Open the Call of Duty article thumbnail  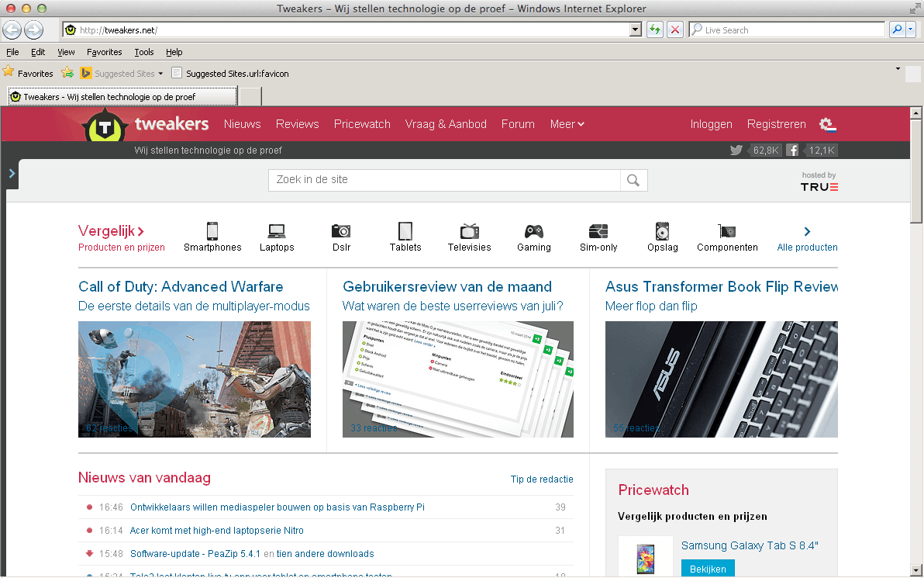coord(195,379)
